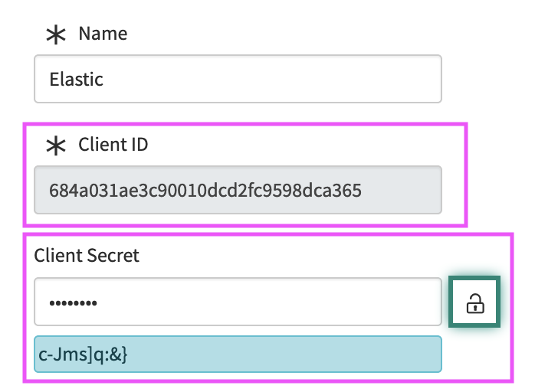Toggle Client Secret visibility with the lock button
Image resolution: width=535 pixels, height=392 pixels.
coord(474,304)
